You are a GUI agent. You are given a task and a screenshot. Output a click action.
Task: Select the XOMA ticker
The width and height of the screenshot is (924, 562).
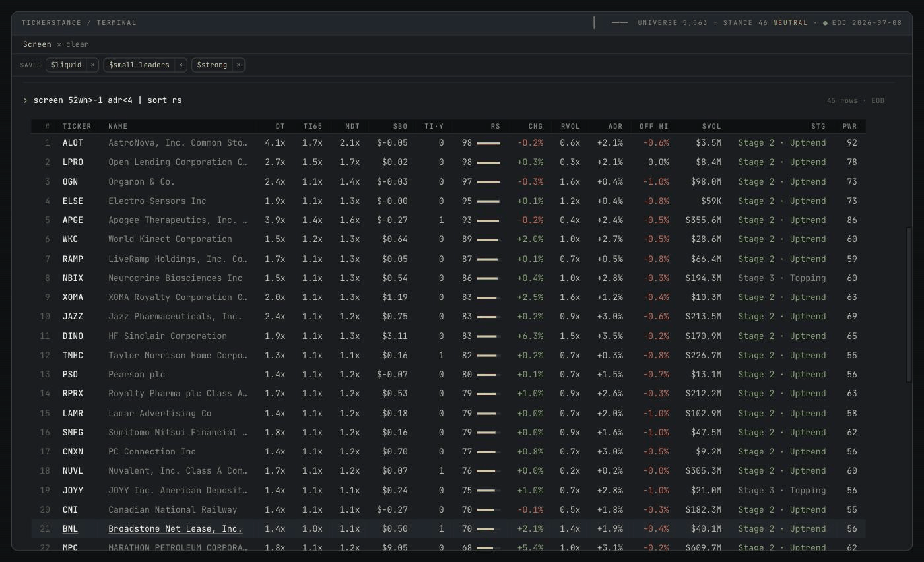73,297
